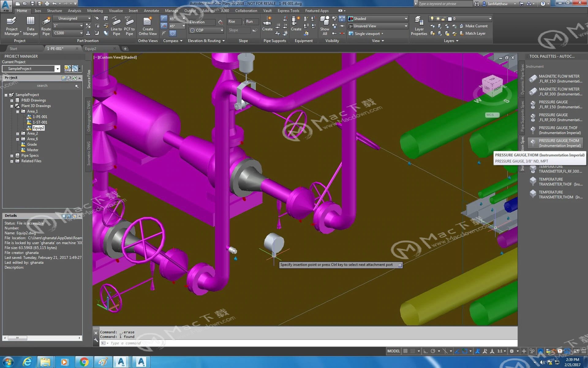The height and width of the screenshot is (368, 588).
Task: Expand the P&ID Drawings tree node
Action: tap(12, 101)
